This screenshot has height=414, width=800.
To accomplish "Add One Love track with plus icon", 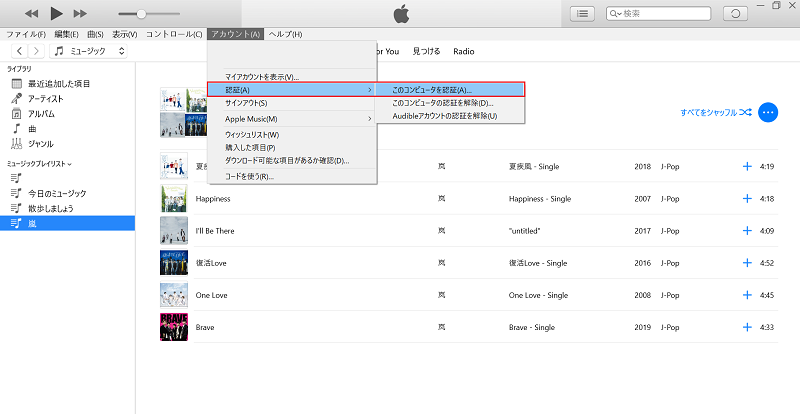I will click(x=747, y=295).
